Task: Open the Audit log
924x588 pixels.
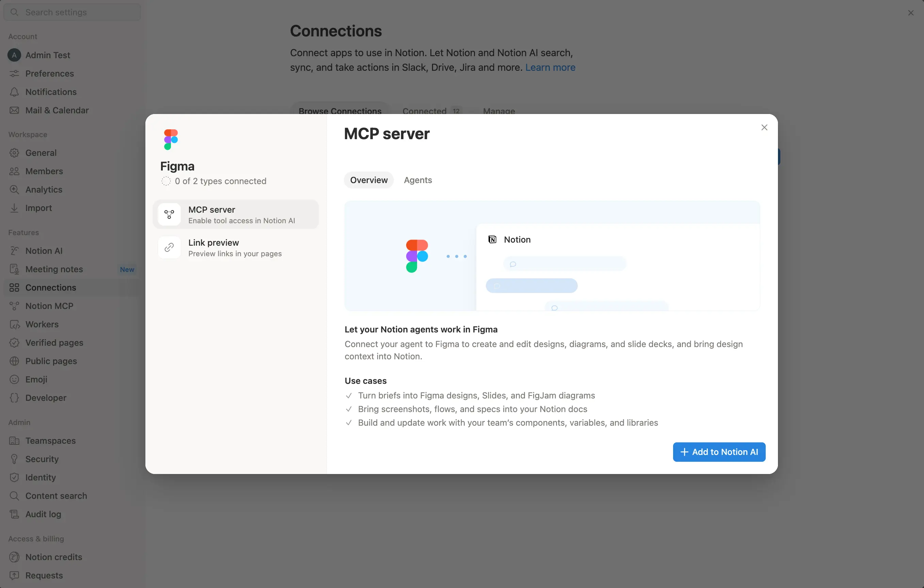Action: [71, 514]
